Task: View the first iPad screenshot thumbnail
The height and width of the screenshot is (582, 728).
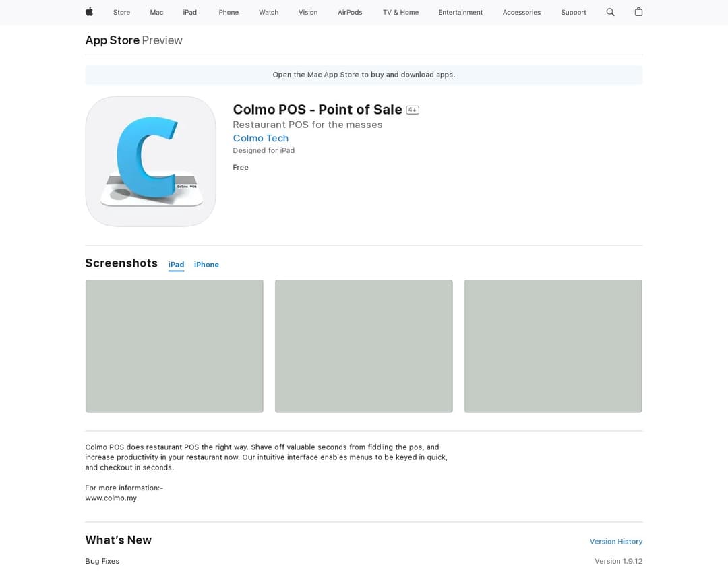Action: pyautogui.click(x=174, y=346)
